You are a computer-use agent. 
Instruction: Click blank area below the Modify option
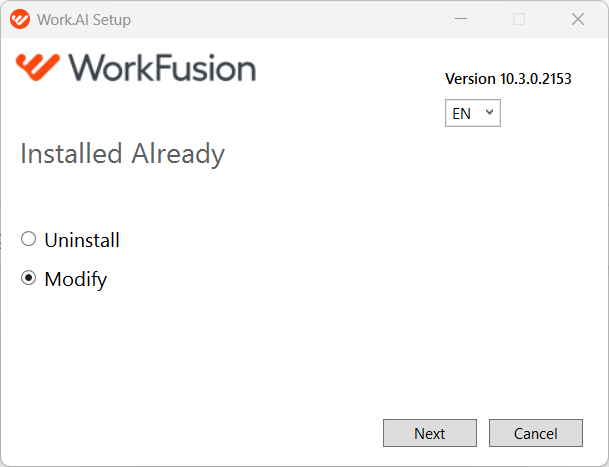[194, 350]
